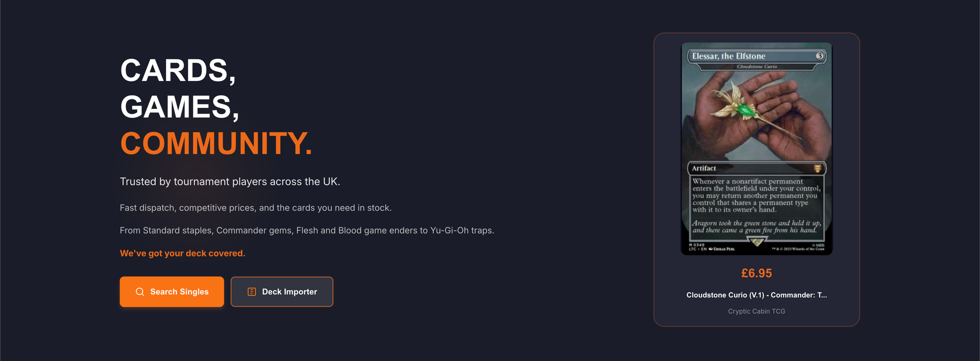Click the card's rules text box

pyautogui.click(x=756, y=196)
